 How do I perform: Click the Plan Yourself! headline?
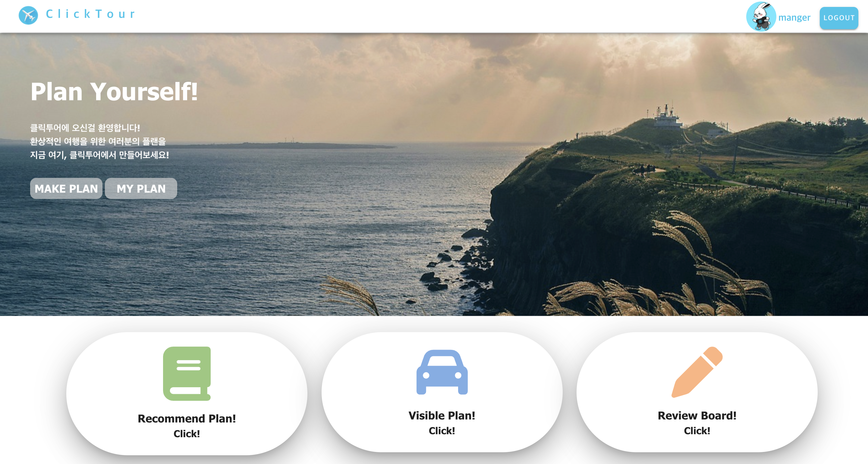click(114, 92)
